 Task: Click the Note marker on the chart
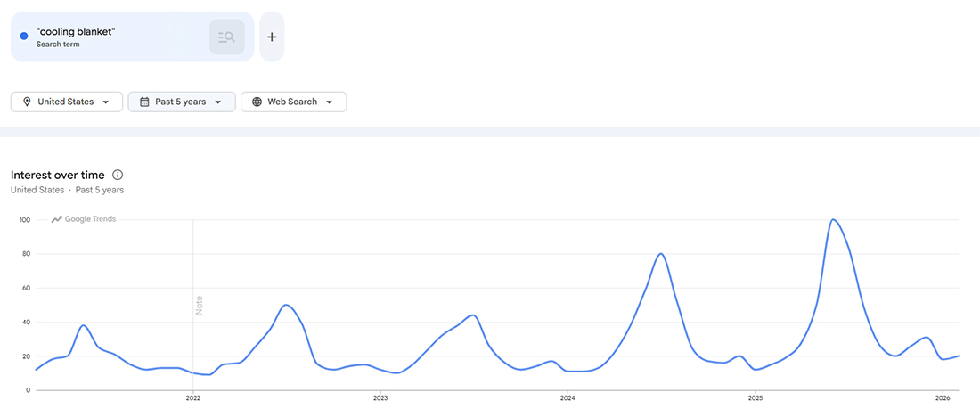[x=199, y=305]
